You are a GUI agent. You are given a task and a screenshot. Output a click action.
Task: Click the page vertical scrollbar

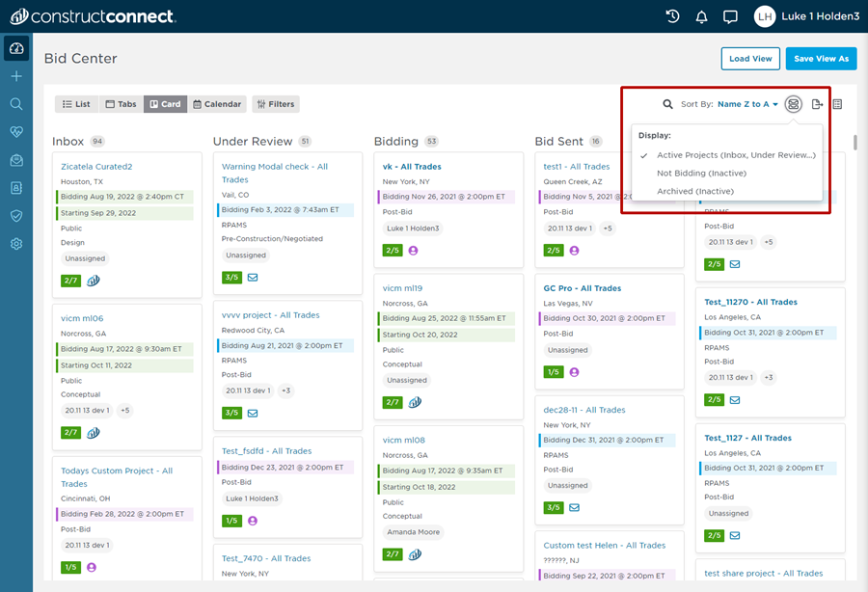click(855, 143)
